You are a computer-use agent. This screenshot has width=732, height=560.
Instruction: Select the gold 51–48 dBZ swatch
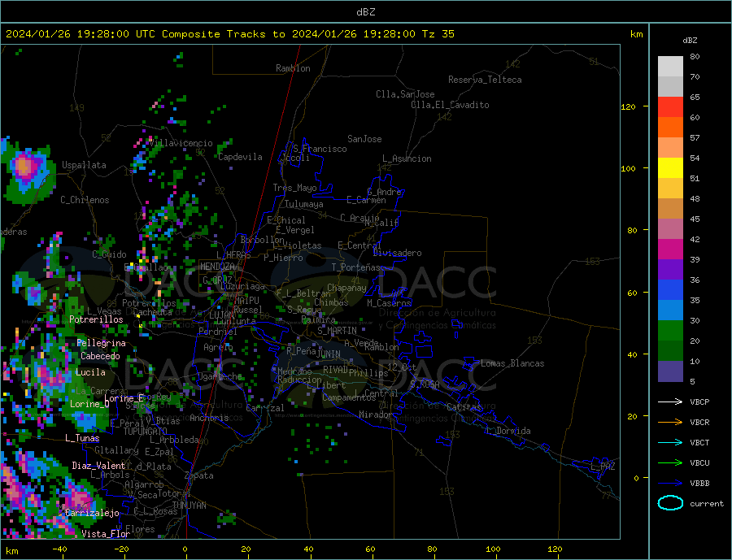pyautogui.click(x=670, y=189)
